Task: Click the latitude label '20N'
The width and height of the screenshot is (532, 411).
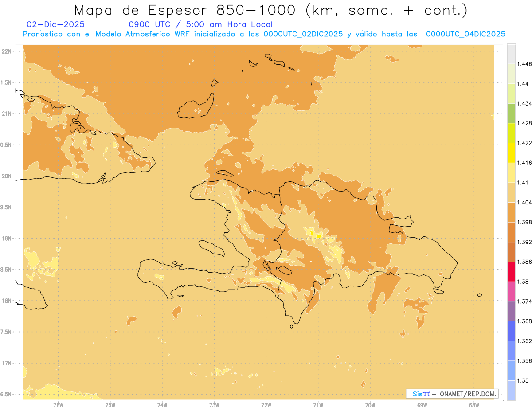Action: coord(7,176)
